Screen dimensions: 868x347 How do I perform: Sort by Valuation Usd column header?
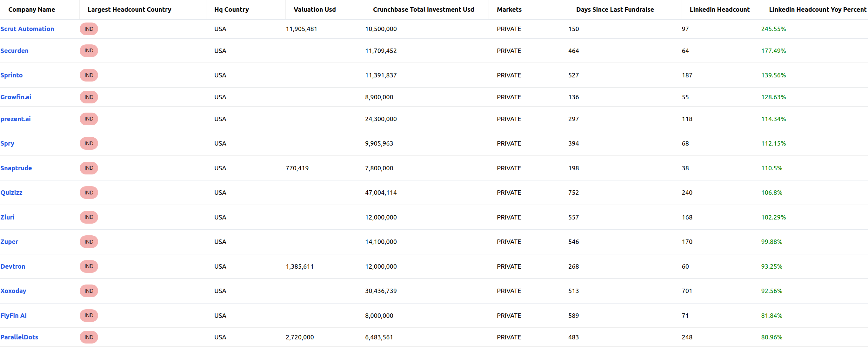click(x=315, y=10)
